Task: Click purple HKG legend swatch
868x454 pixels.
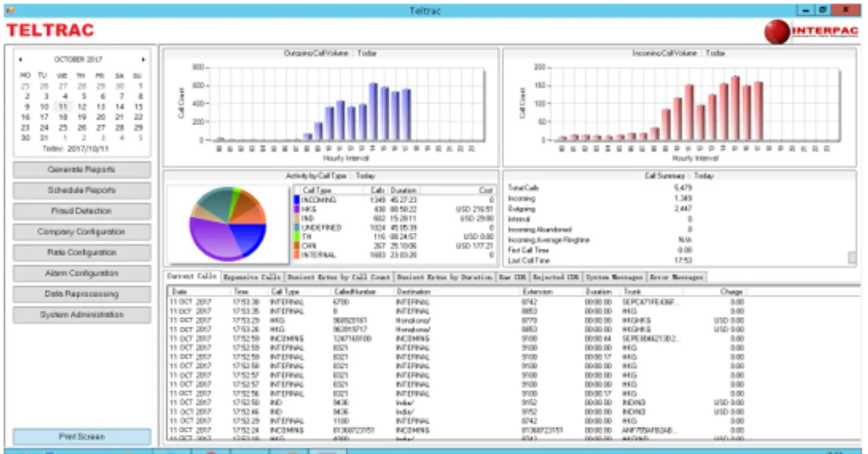Action: click(297, 209)
